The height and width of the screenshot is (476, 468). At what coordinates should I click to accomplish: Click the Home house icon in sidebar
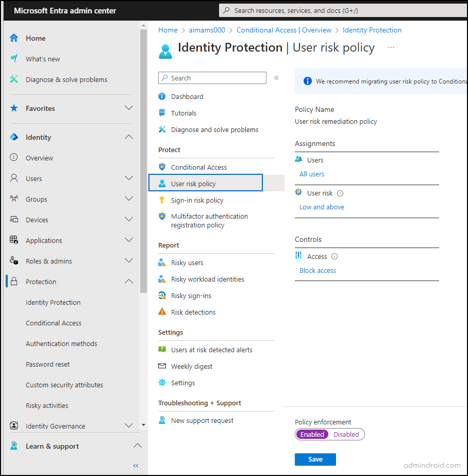tap(14, 38)
